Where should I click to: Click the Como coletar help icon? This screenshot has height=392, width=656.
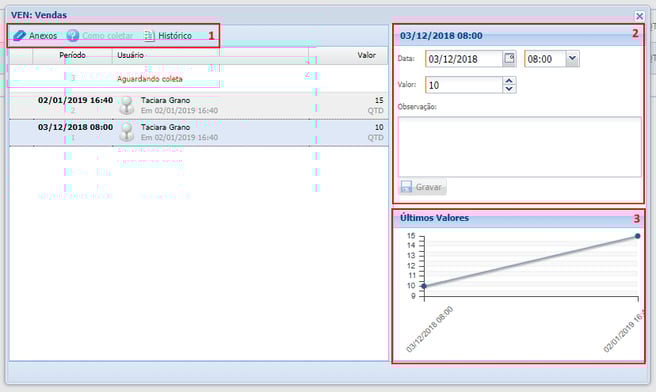73,36
